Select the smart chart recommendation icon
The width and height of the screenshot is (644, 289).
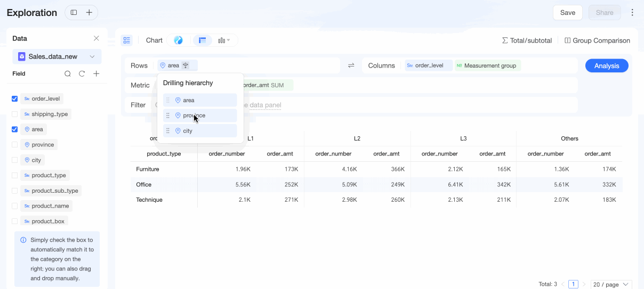179,40
